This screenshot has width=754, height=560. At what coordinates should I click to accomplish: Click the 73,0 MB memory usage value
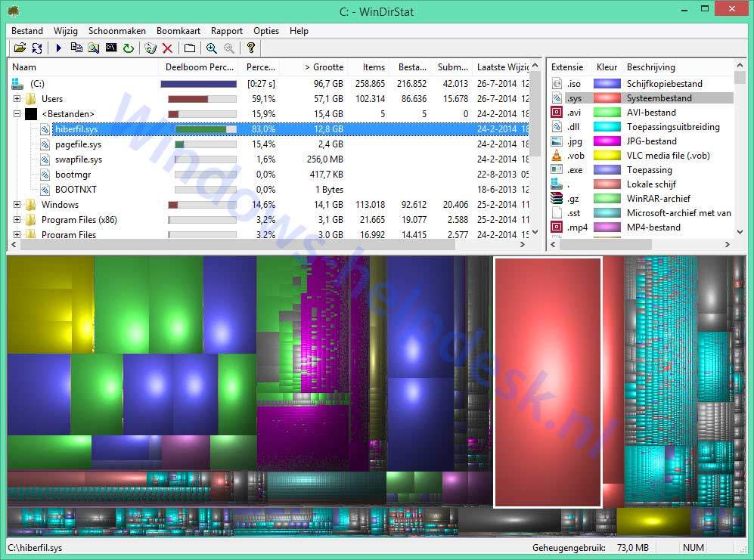pyautogui.click(x=633, y=547)
